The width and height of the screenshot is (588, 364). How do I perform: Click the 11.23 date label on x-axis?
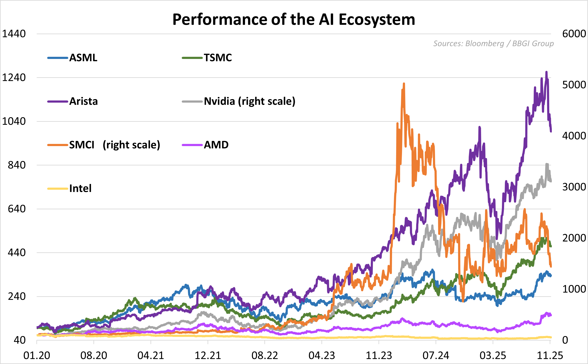[379, 356]
